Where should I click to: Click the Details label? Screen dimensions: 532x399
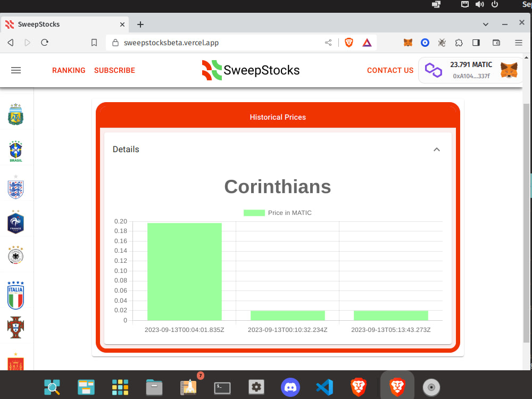point(126,149)
